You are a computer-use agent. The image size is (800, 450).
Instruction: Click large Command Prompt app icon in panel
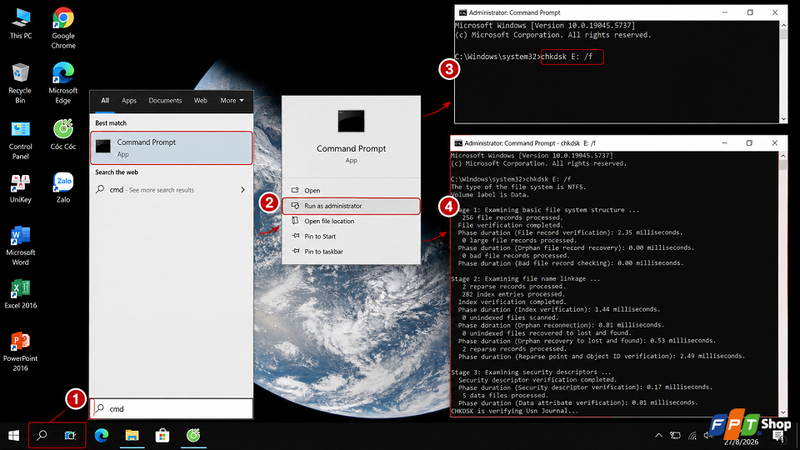[351, 121]
